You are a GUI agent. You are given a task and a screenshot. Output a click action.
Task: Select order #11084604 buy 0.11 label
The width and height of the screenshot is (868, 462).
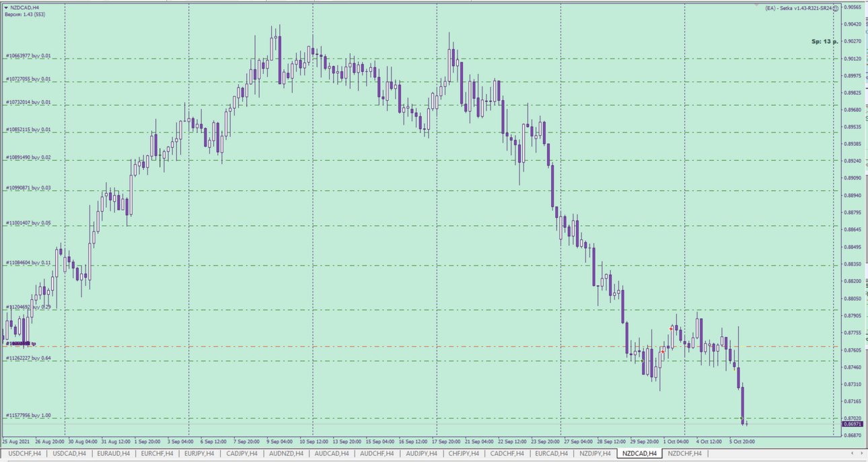28,263
